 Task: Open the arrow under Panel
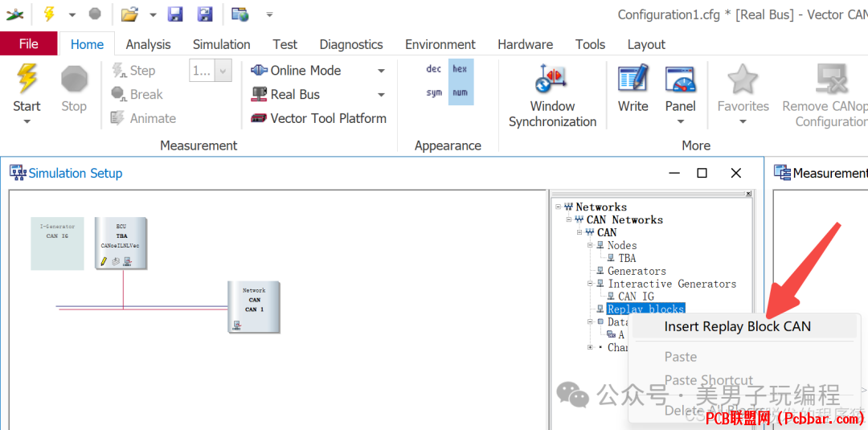(x=681, y=121)
